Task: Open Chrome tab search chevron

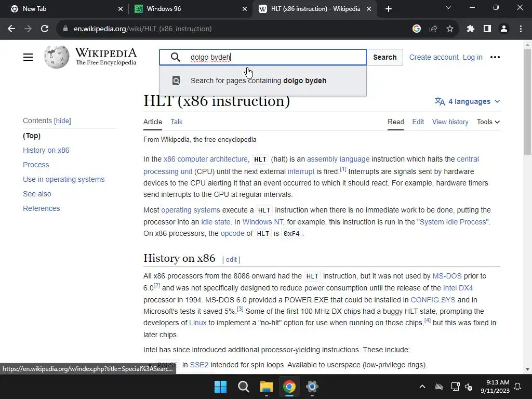Action: [x=448, y=7]
